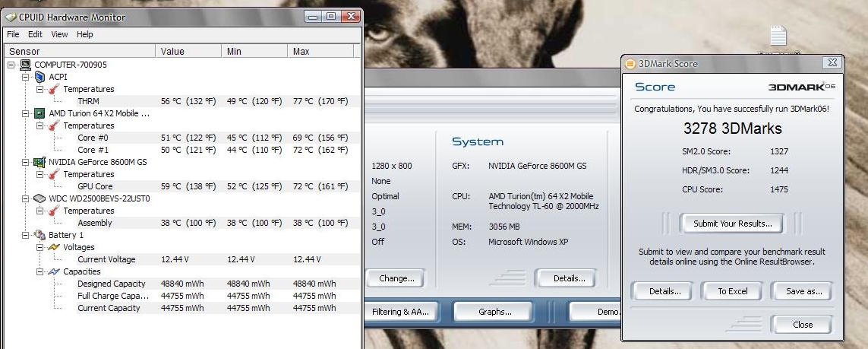Click the Value column header
The image size is (868, 349).
point(189,52)
